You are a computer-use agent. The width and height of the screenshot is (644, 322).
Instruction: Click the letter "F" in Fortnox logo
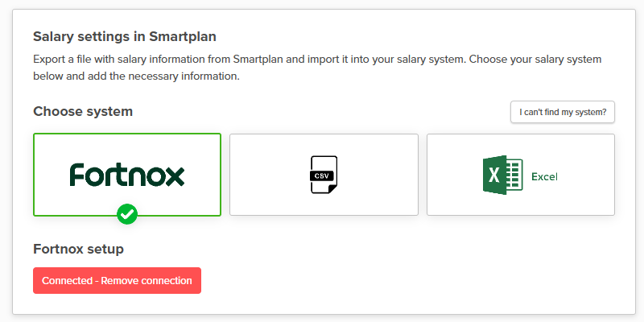76,175
